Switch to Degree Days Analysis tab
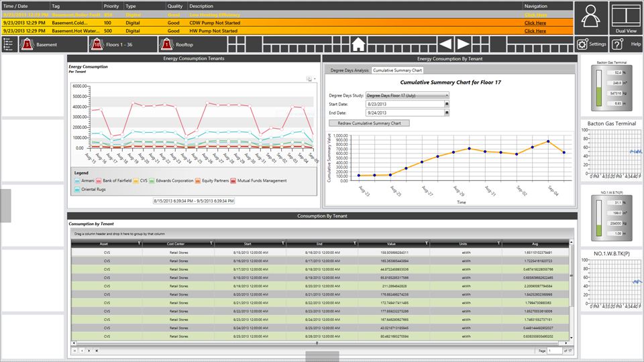Screen dimensions: 644x362 pyautogui.click(x=349, y=70)
